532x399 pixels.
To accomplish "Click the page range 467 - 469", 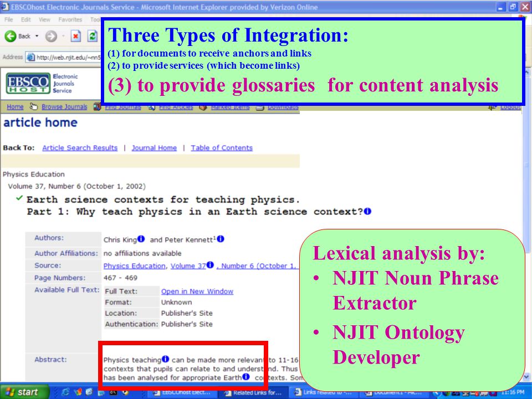I will (120, 278).
